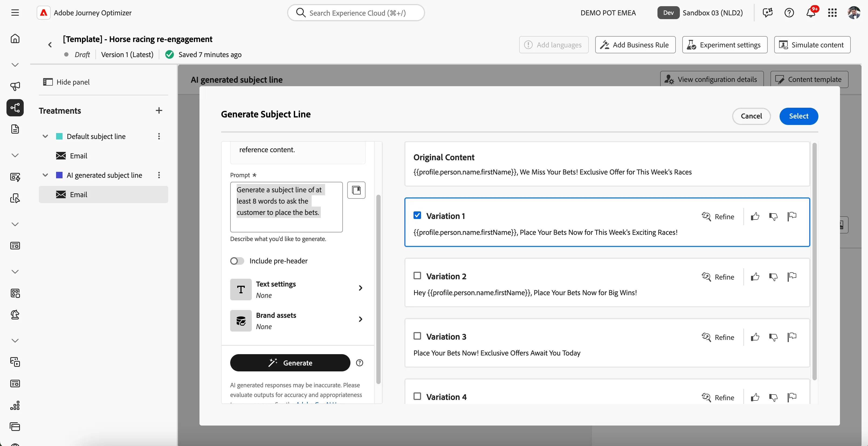Expand Brand assets options
The width and height of the screenshot is (868, 446).
click(297, 321)
